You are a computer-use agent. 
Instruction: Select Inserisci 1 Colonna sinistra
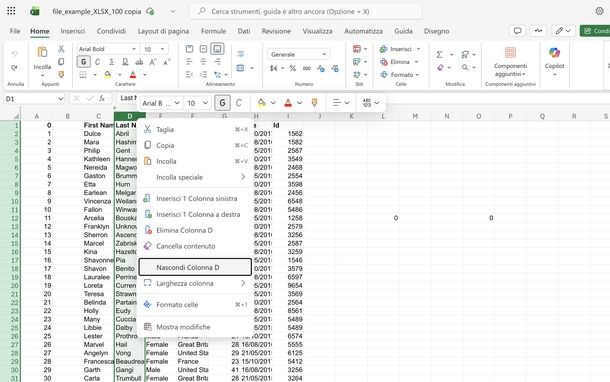pos(195,198)
